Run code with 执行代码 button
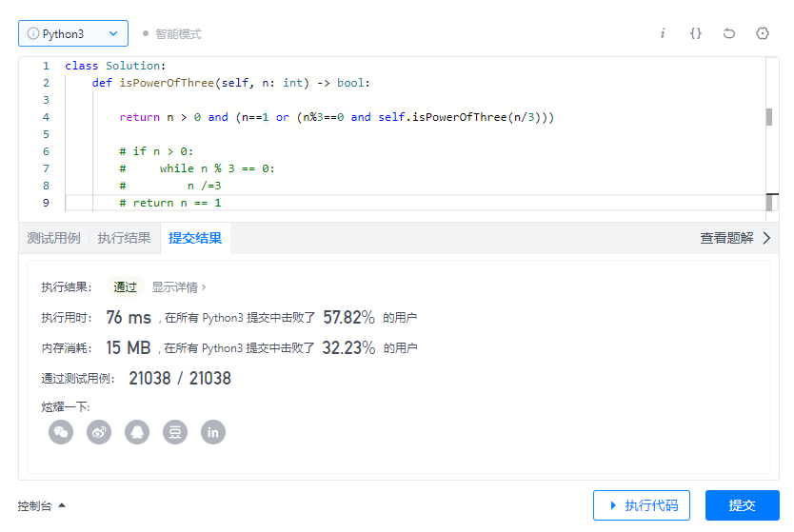 point(642,505)
